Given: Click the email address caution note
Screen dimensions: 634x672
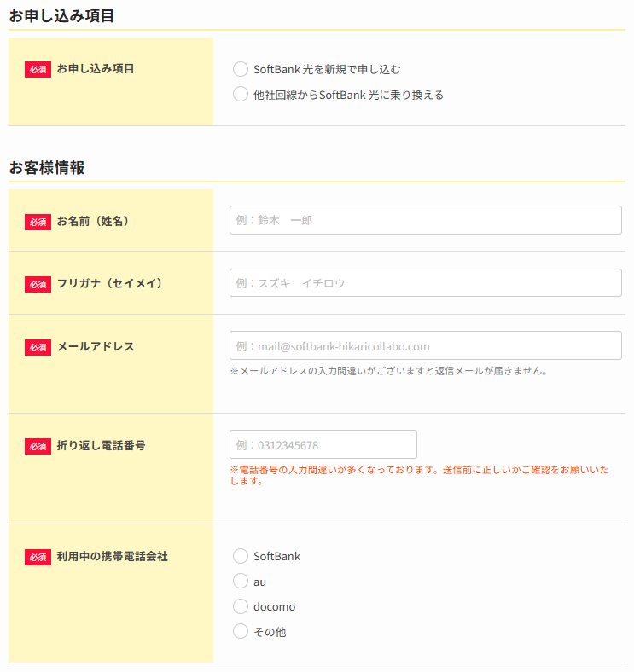Looking at the screenshot, I should [388, 371].
